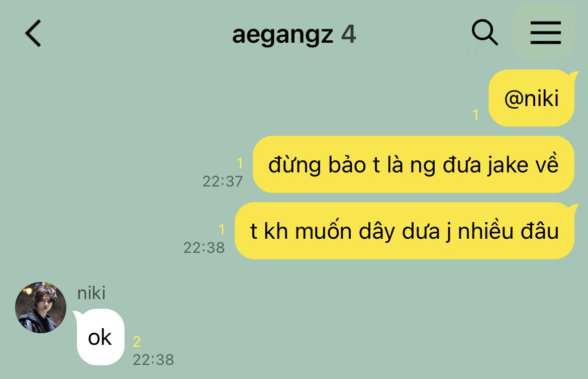Select the @niki mention message bubble
Viewport: 588px width, 379px height.
(x=531, y=98)
